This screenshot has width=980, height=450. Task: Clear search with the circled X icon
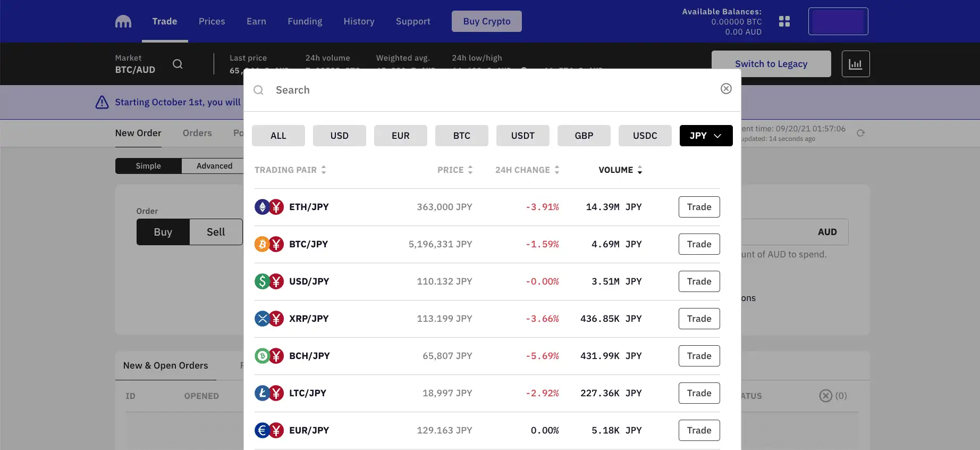[725, 89]
